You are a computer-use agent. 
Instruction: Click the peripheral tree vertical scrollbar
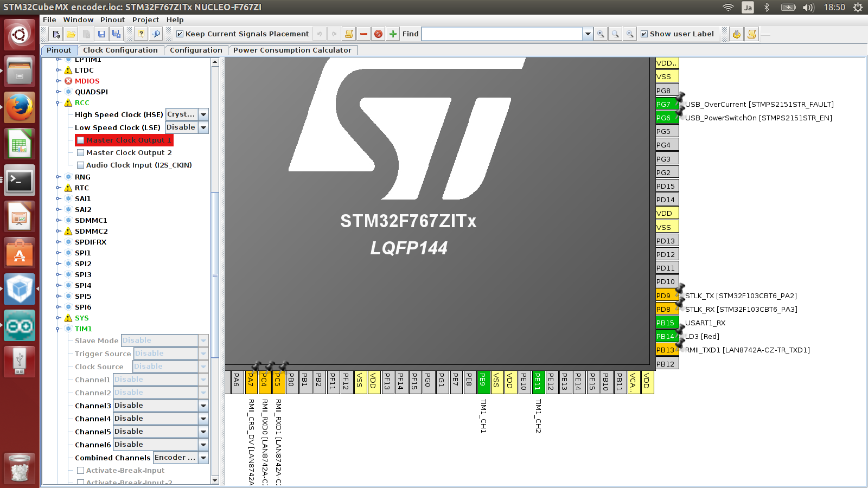[215, 275]
